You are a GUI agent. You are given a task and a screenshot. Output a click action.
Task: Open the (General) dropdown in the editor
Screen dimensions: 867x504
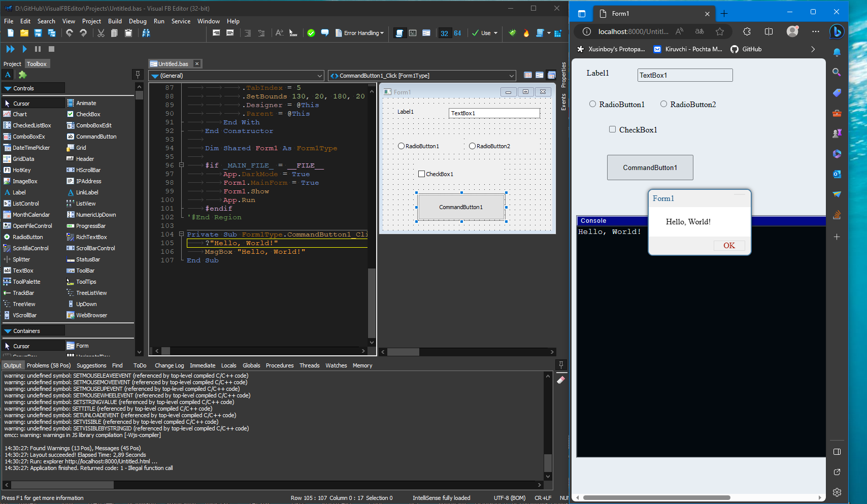point(320,75)
